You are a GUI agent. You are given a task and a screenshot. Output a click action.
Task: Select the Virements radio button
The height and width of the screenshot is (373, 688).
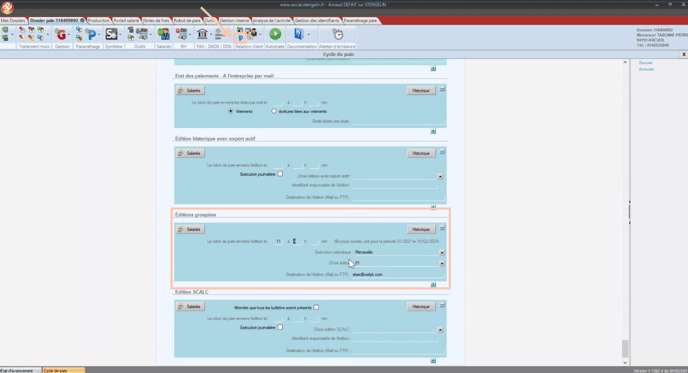point(231,111)
